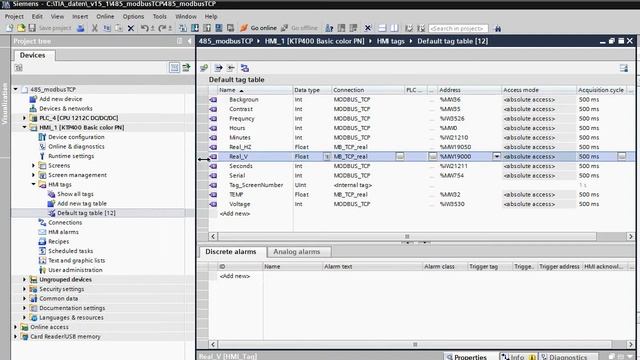Screen dimensions: 640x360
Task: Select the Tag_ScreenNumber tag name
Action: (256, 185)
